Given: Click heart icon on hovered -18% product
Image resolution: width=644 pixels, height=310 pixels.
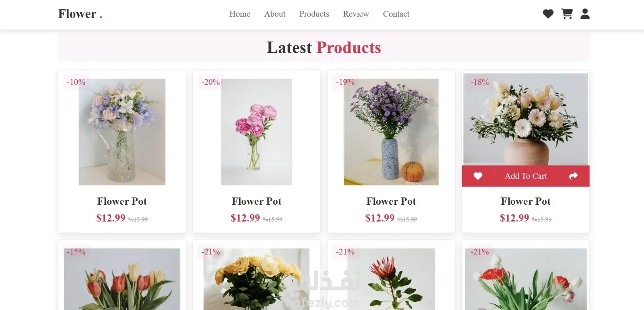Looking at the screenshot, I should [x=478, y=176].
